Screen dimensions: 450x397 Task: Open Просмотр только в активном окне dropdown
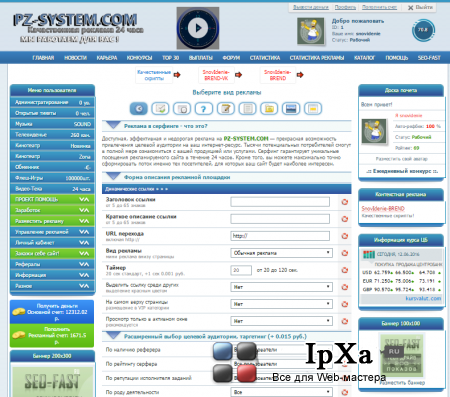[x=281, y=321]
